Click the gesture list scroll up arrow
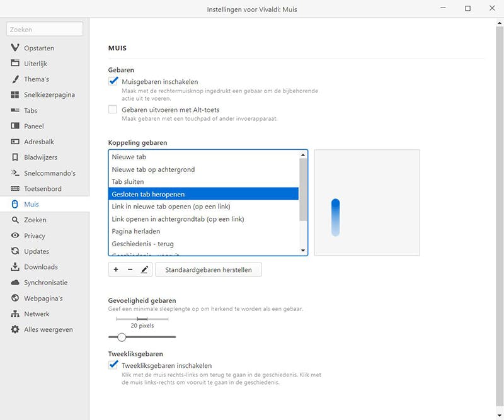This screenshot has width=504, height=420. coord(303,155)
